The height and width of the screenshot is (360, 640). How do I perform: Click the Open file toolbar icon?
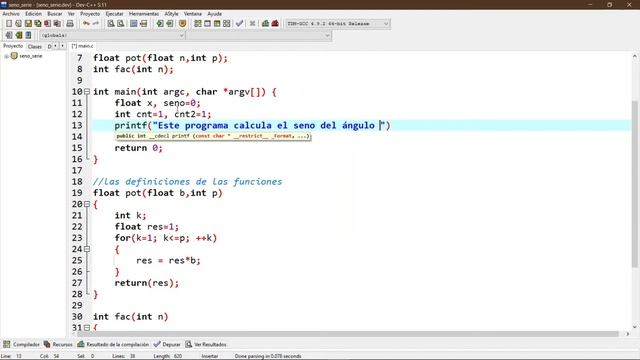(x=18, y=24)
